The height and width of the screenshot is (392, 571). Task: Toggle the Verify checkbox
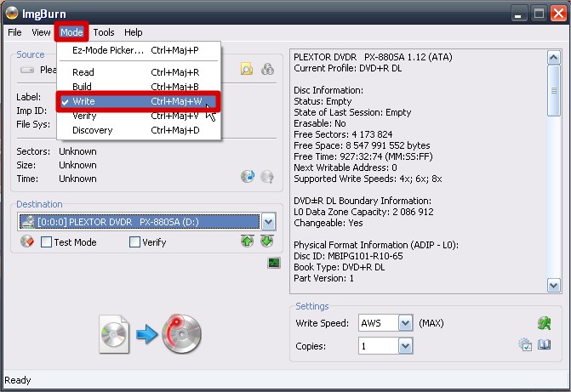pos(134,242)
